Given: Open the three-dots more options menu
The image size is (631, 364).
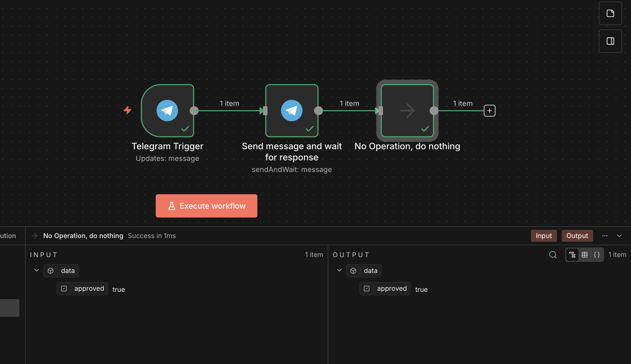Looking at the screenshot, I should pyautogui.click(x=605, y=236).
